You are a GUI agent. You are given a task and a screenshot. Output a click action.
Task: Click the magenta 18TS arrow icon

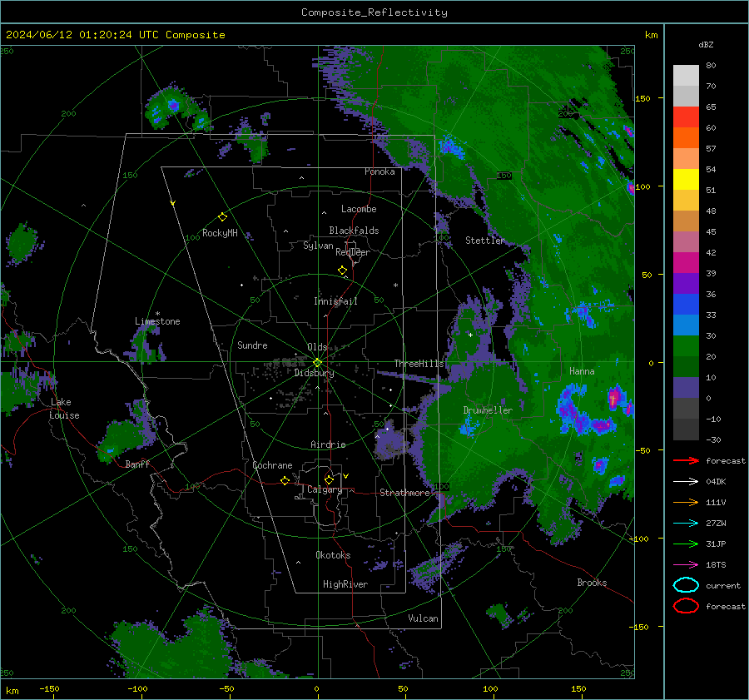pyautogui.click(x=686, y=565)
